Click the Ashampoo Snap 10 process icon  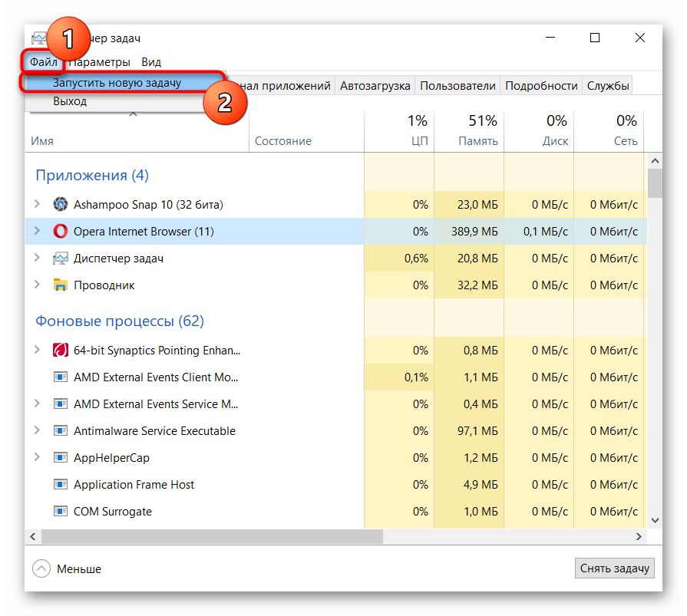click(x=61, y=205)
